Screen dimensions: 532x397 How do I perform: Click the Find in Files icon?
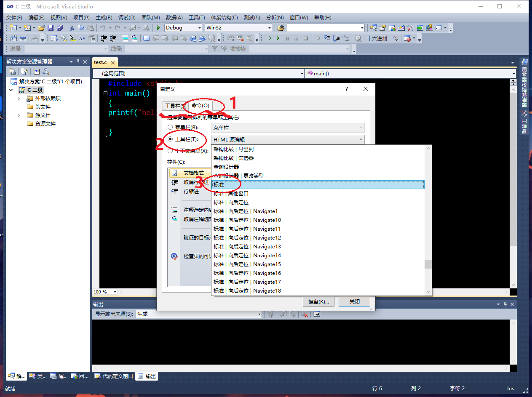click(281, 28)
